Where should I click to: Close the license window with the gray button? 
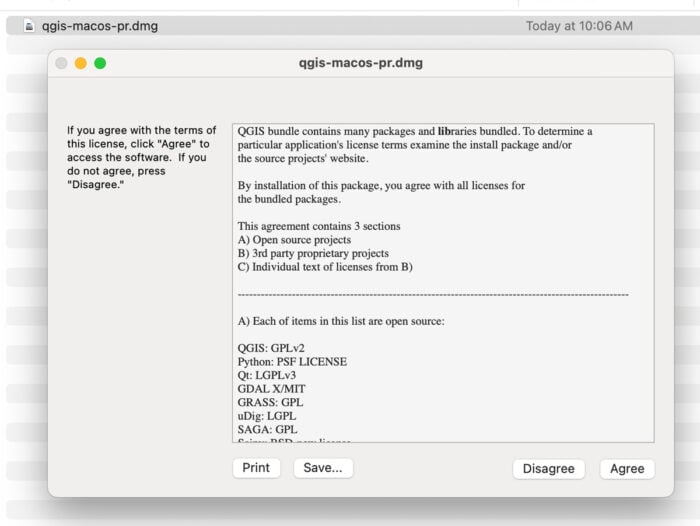click(x=61, y=63)
